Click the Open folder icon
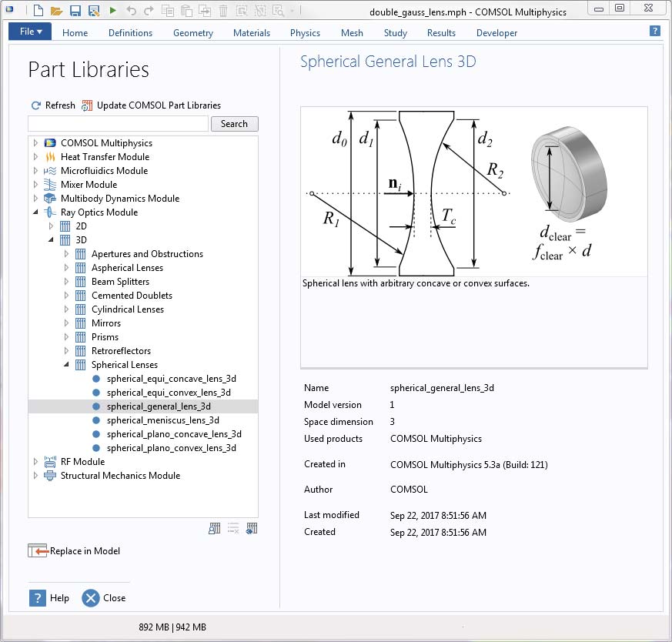Screen dimensions: 672x642 point(56,11)
